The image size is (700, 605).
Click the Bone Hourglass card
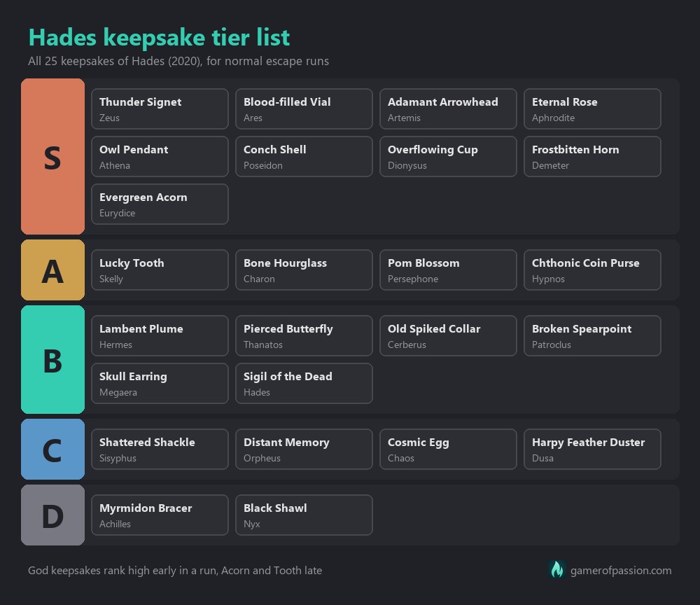pos(304,270)
